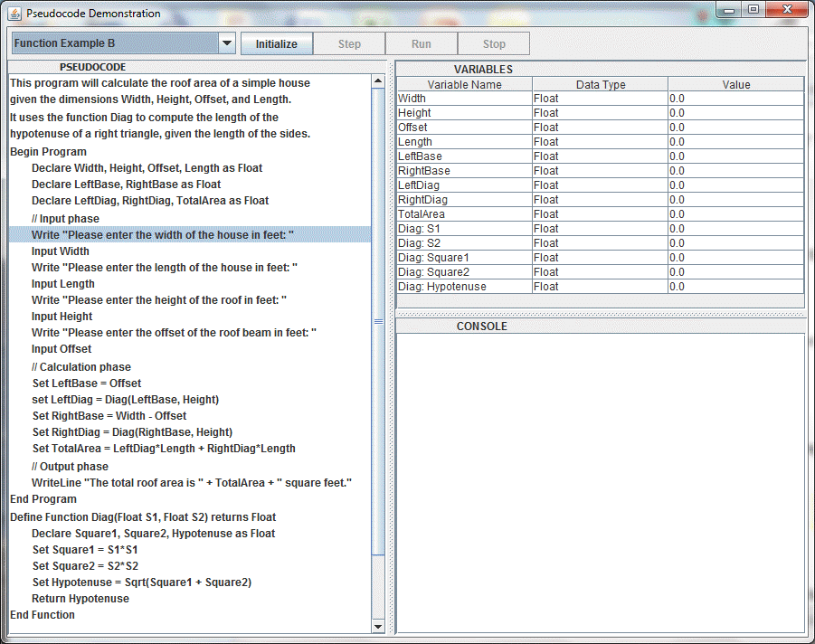Click the pseudocode scrollbar down arrow
Screen dimensions: 815x644
click(x=378, y=626)
